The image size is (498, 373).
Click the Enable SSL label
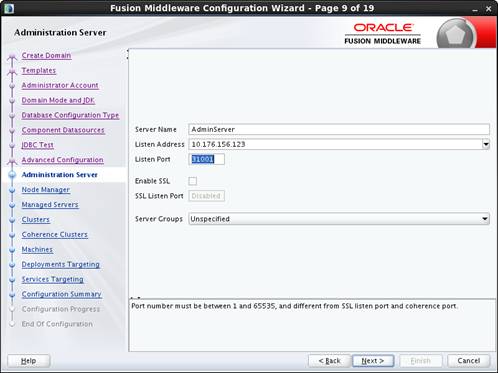pyautogui.click(x=152, y=181)
